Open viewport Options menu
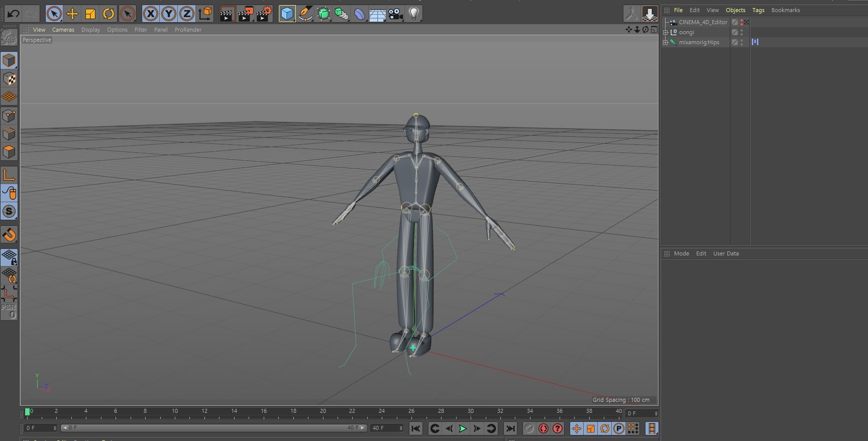This screenshot has width=868, height=441. click(x=117, y=30)
